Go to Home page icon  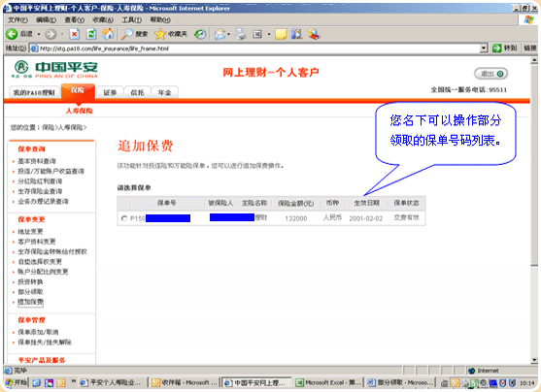point(108,34)
